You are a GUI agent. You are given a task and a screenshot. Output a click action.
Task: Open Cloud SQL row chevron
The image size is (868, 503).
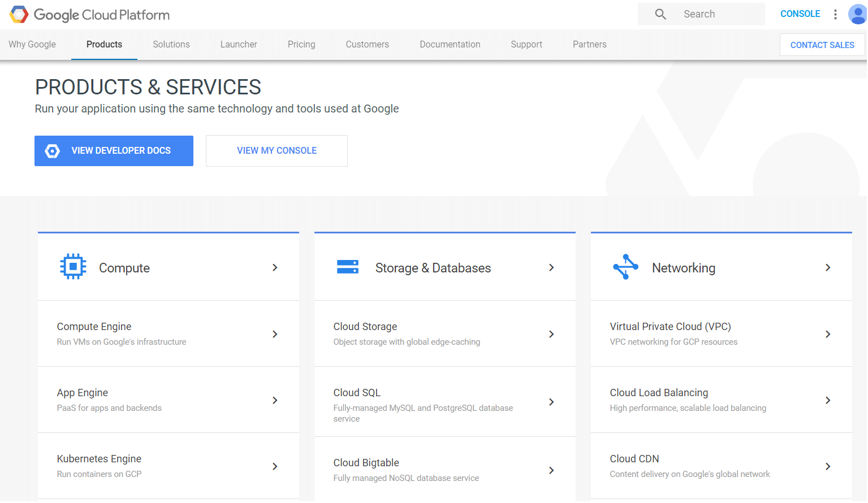pos(551,402)
